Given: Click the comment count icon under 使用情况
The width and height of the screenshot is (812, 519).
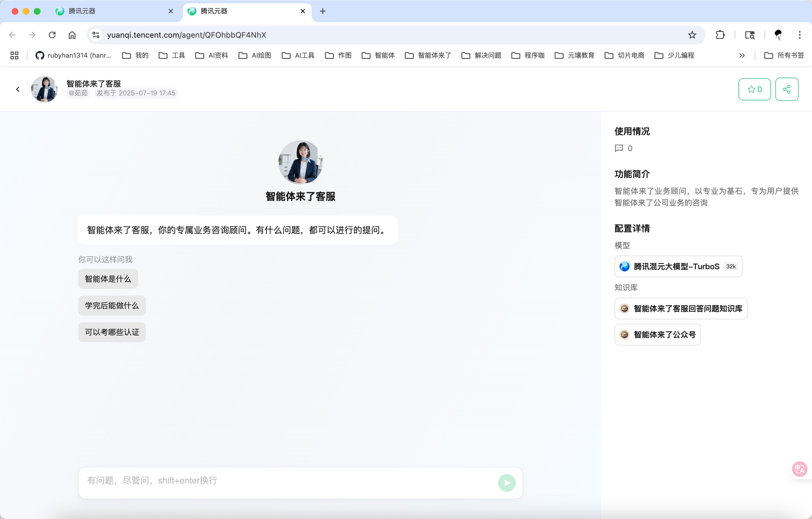Looking at the screenshot, I should point(619,148).
